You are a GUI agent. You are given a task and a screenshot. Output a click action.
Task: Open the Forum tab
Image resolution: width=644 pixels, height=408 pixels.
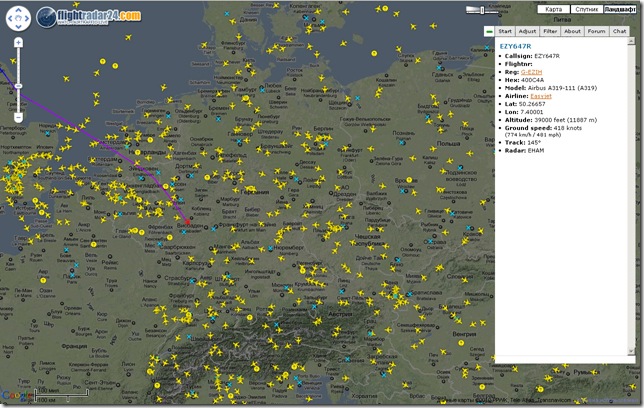(596, 31)
